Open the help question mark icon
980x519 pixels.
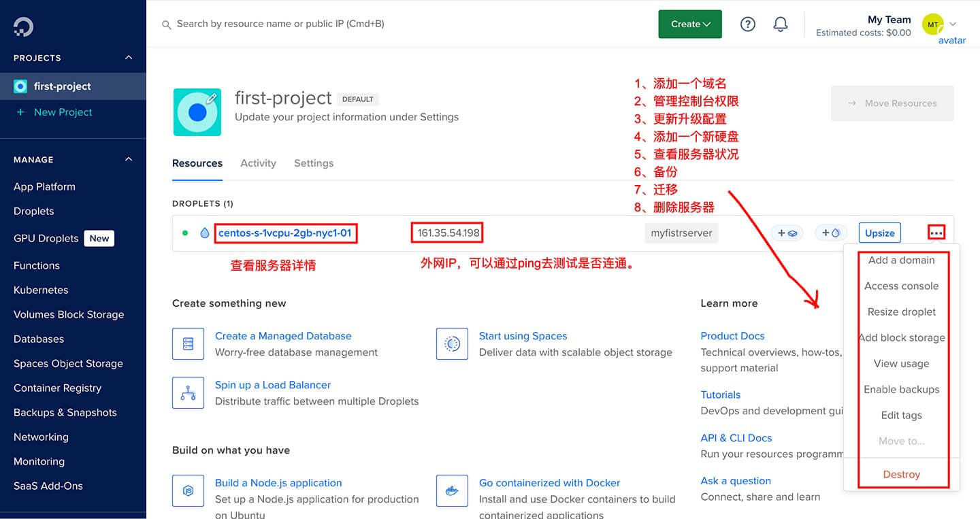pos(748,24)
